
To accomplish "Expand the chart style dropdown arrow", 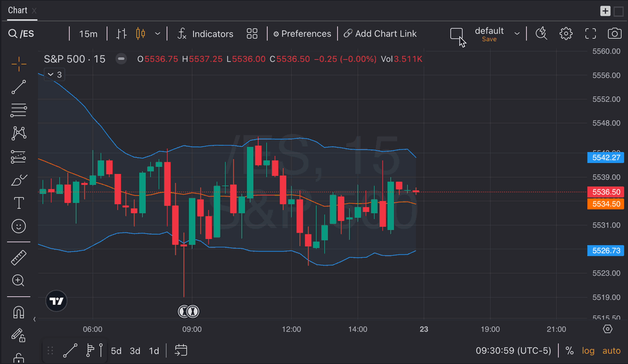I will point(157,34).
